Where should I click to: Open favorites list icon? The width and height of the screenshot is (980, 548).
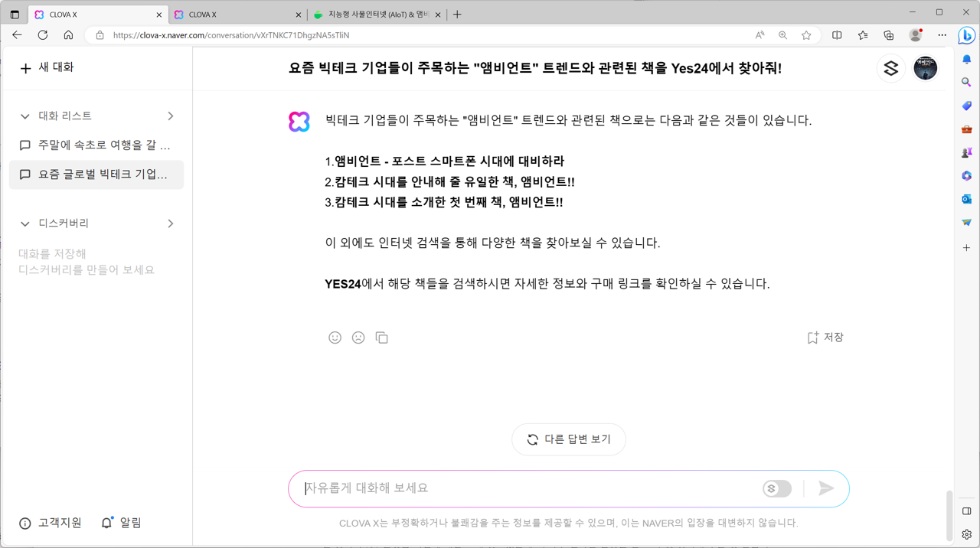click(863, 35)
